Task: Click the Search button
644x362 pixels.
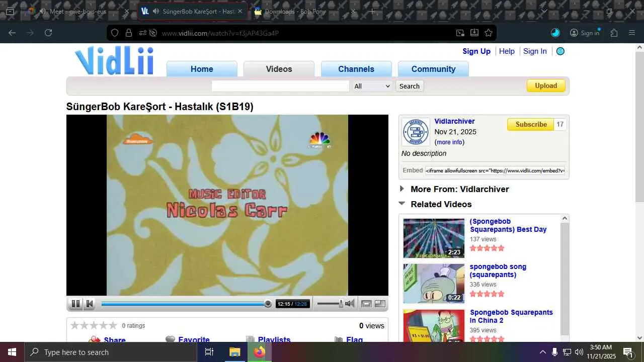Action: tap(409, 86)
